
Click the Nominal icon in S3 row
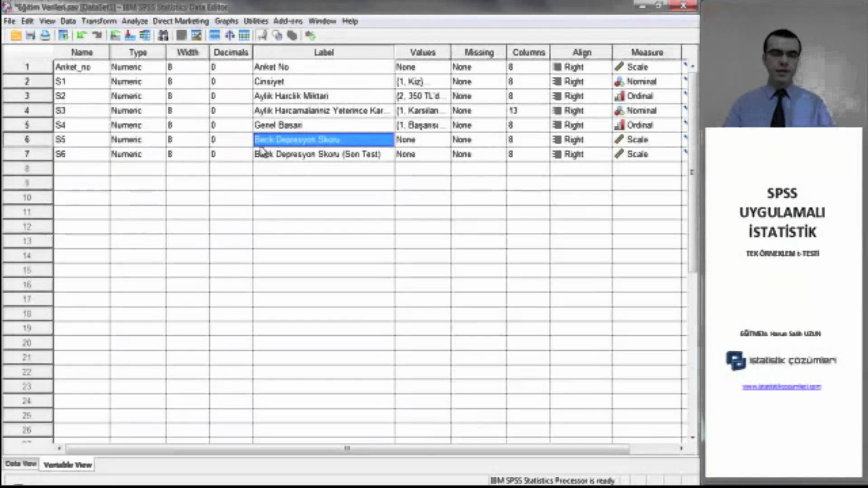pos(619,110)
